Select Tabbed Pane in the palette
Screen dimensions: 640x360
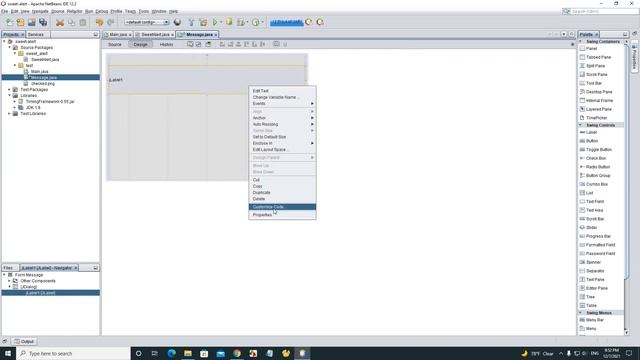pos(598,57)
